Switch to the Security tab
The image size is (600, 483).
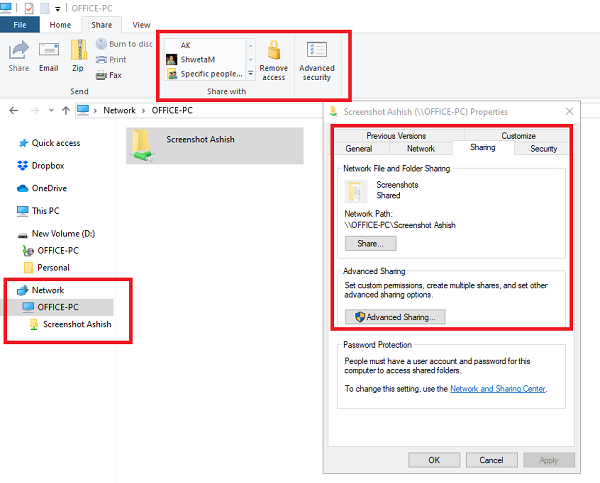[543, 148]
